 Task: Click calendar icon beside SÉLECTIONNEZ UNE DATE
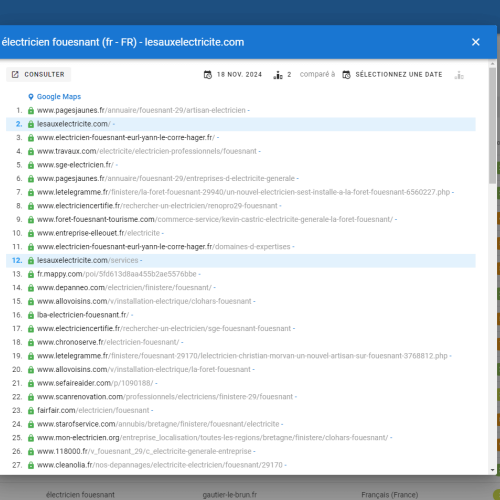pos(346,75)
